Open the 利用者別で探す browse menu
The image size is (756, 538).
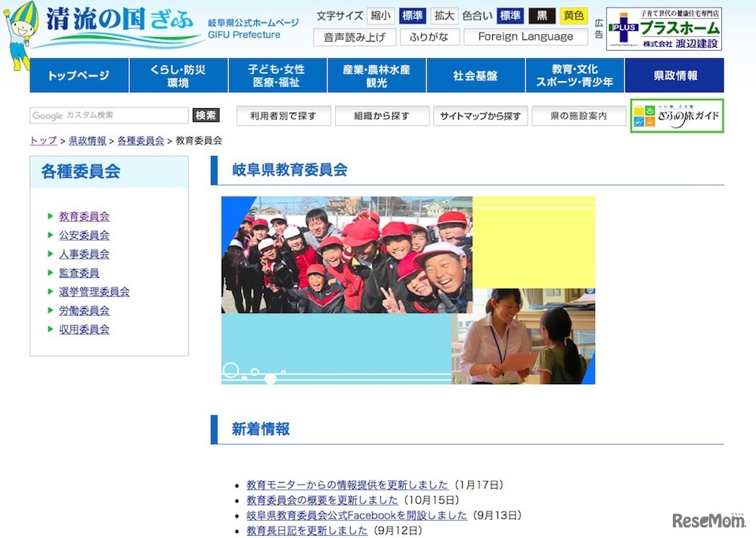click(283, 115)
